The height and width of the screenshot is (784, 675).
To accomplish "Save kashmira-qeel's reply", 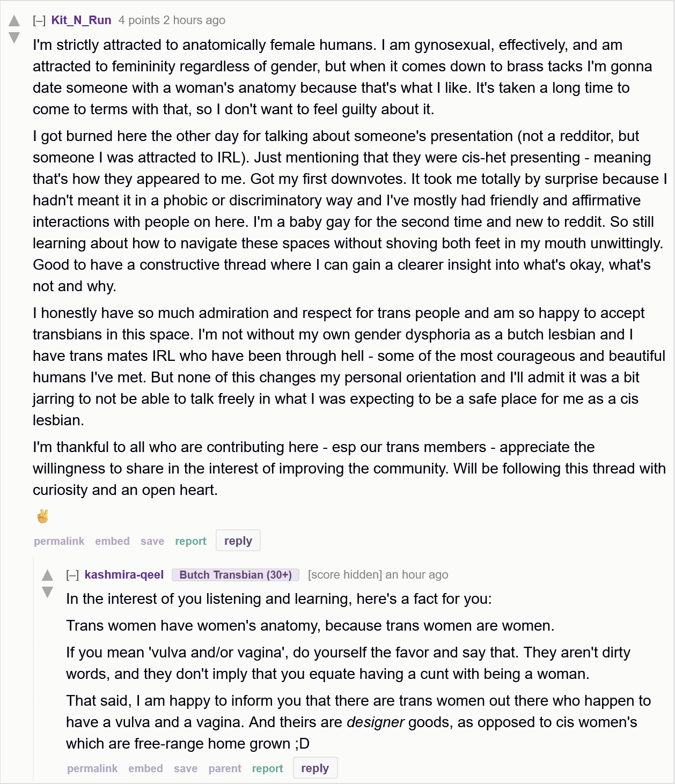I will click(186, 768).
